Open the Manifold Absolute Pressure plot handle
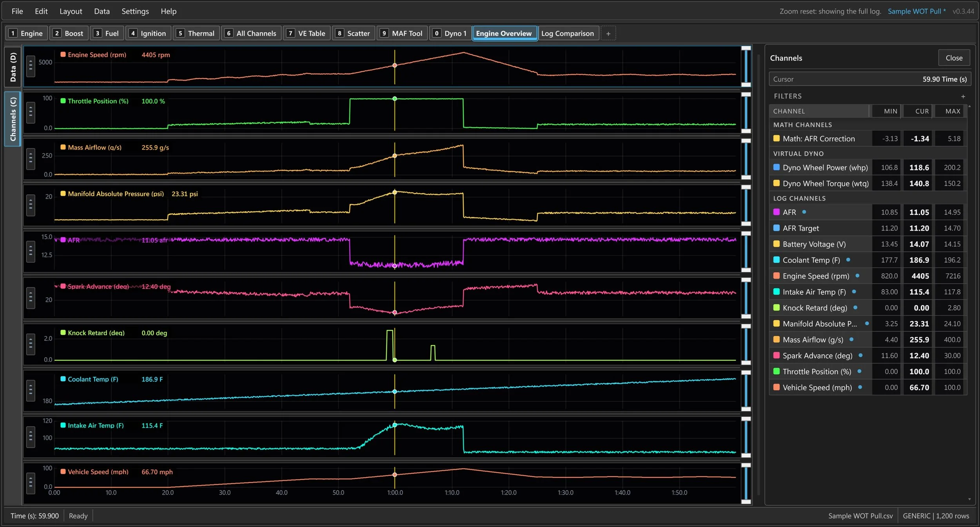980x527 pixels. coord(31,205)
